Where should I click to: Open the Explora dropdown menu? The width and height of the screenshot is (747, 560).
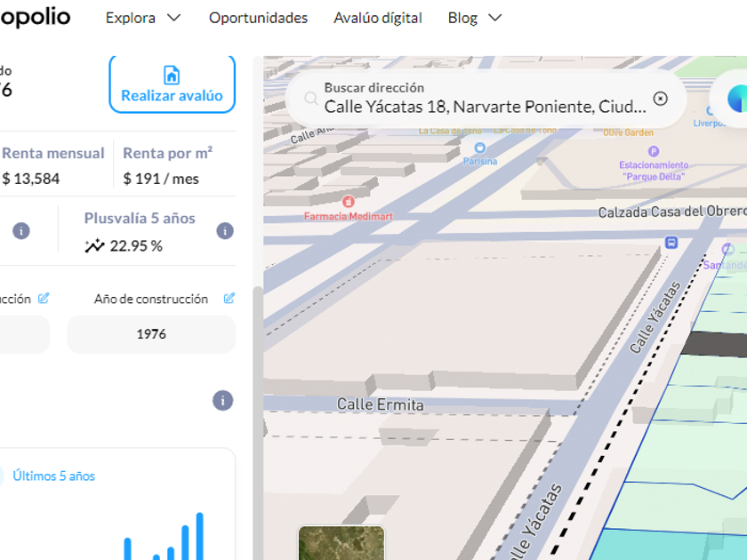tap(143, 18)
